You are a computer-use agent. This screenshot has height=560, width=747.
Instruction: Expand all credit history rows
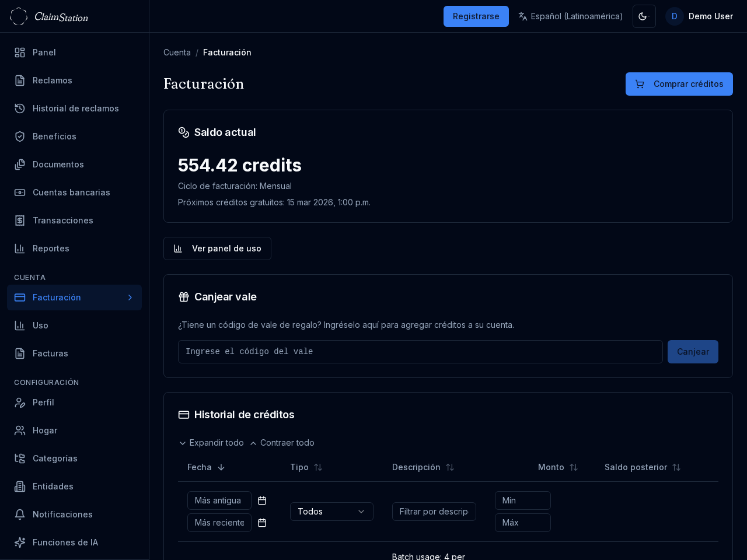(x=211, y=443)
